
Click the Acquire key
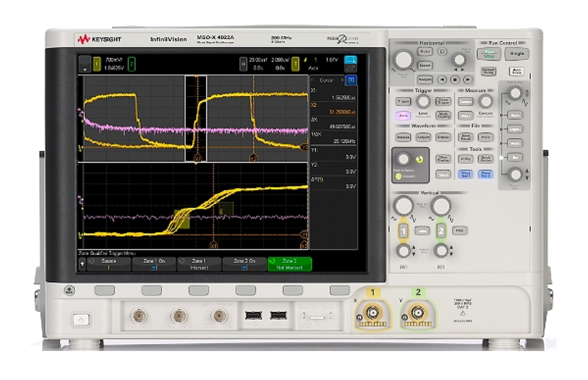click(x=423, y=137)
